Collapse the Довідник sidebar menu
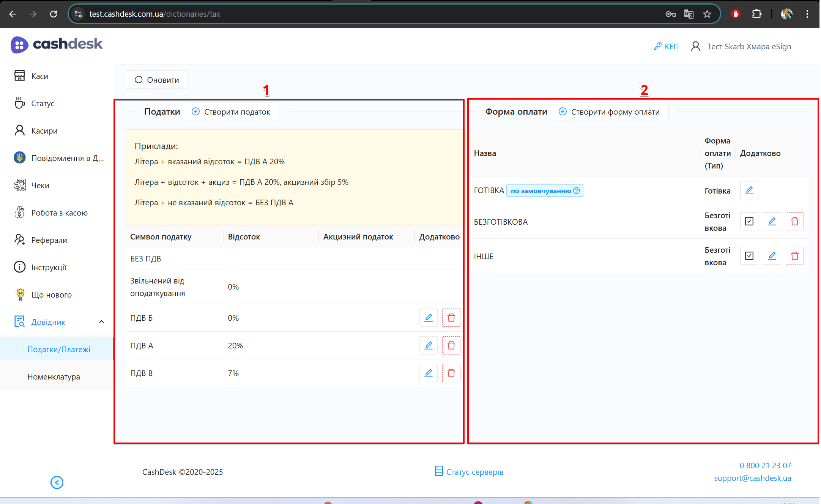The width and height of the screenshot is (821, 504). tap(101, 322)
